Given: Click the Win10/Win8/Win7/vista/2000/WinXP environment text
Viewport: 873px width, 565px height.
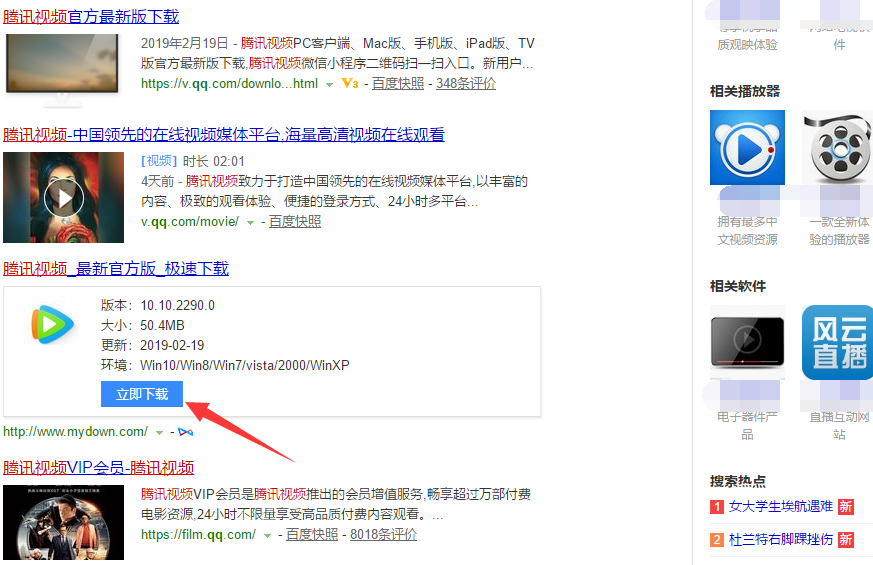Looking at the screenshot, I should coord(245,365).
